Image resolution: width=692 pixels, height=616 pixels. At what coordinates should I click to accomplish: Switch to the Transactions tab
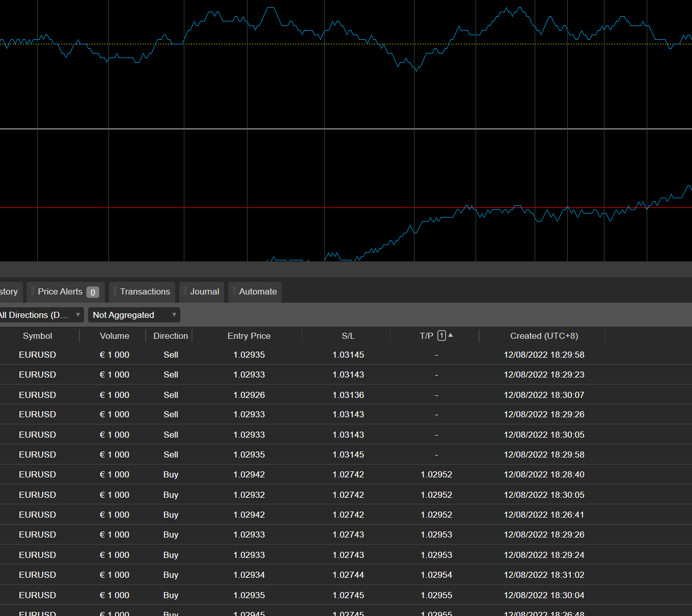(x=142, y=292)
